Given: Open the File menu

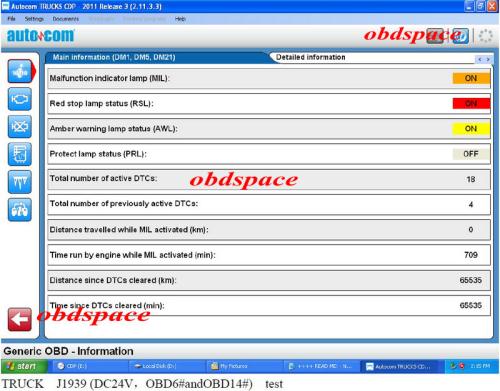Looking at the screenshot, I should pyautogui.click(x=11, y=19).
